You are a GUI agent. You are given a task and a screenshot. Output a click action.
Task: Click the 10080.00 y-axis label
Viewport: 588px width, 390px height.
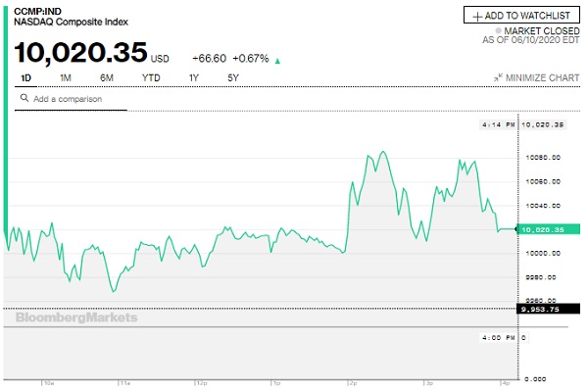click(x=543, y=158)
